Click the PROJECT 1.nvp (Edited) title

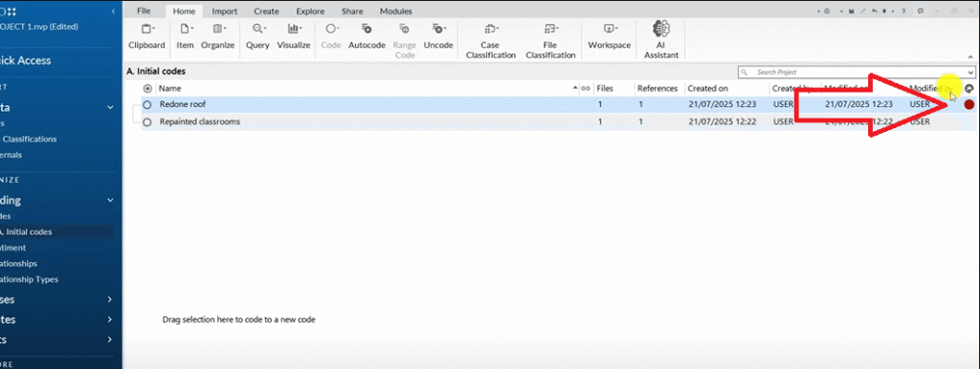click(38, 26)
